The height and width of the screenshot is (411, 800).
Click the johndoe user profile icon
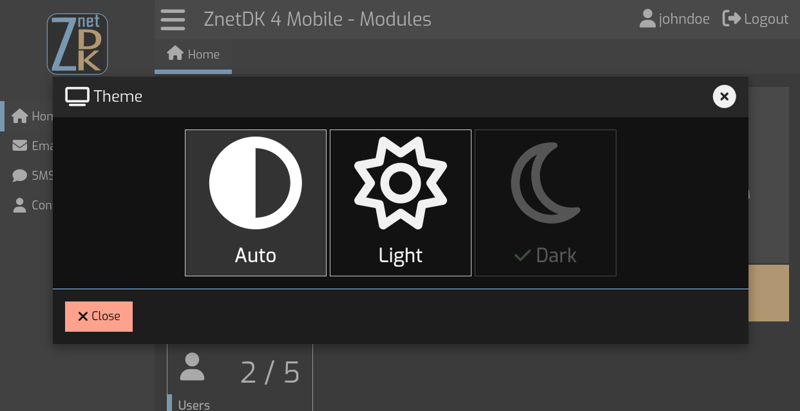click(647, 19)
